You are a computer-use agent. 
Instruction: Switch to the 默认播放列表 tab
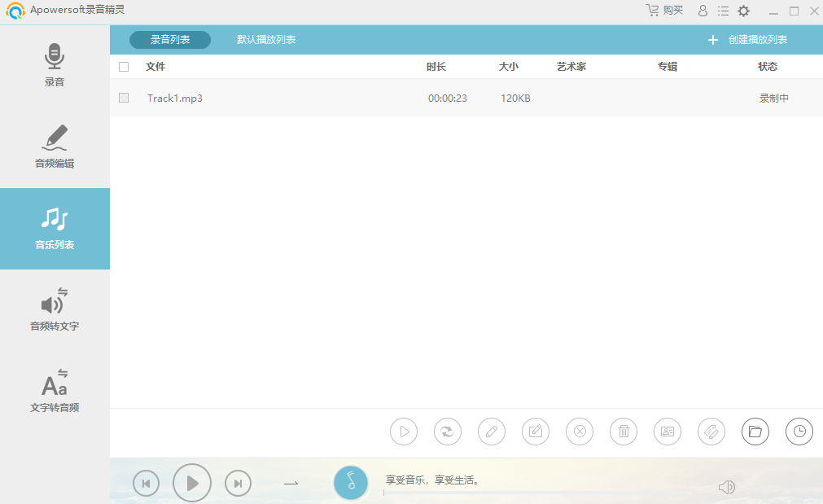coord(266,40)
